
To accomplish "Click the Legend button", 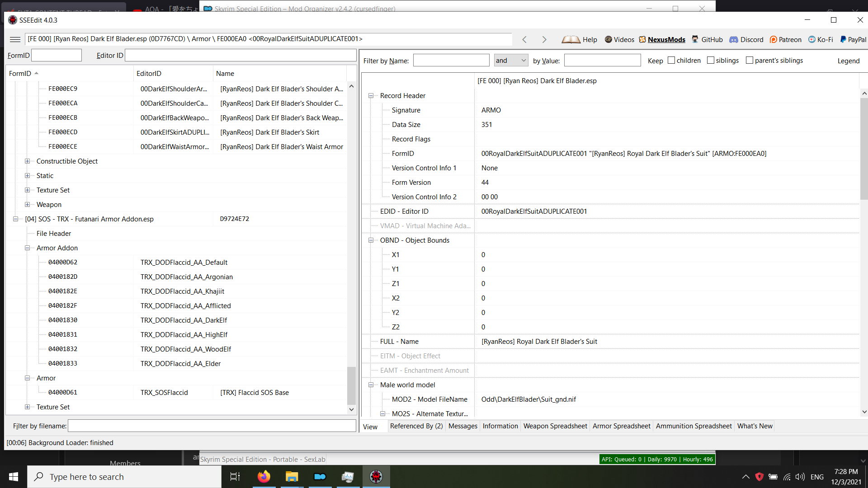I will click(x=848, y=61).
